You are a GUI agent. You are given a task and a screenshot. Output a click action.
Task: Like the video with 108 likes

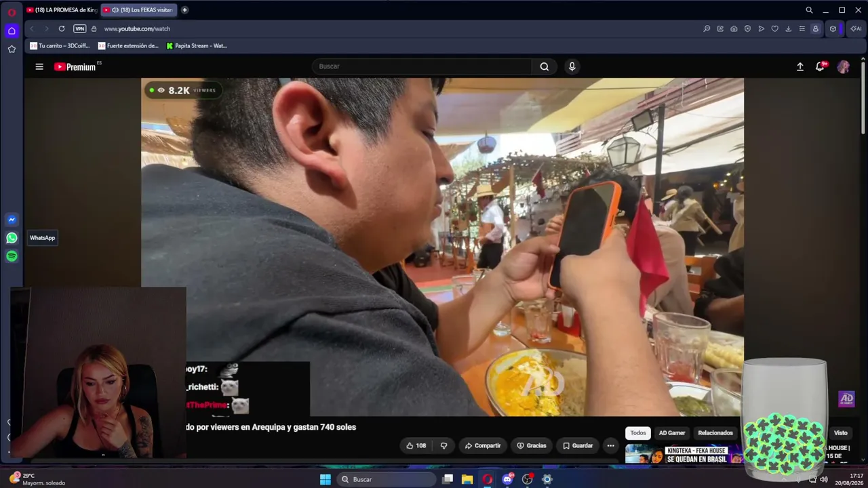click(x=416, y=445)
